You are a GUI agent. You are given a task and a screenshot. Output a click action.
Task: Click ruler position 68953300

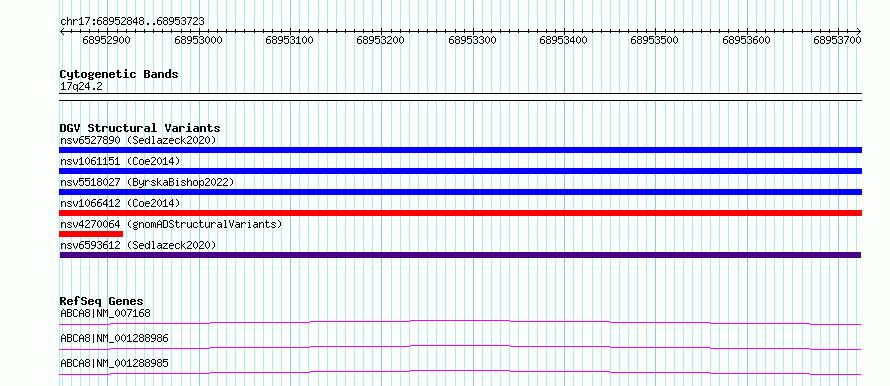472,40
